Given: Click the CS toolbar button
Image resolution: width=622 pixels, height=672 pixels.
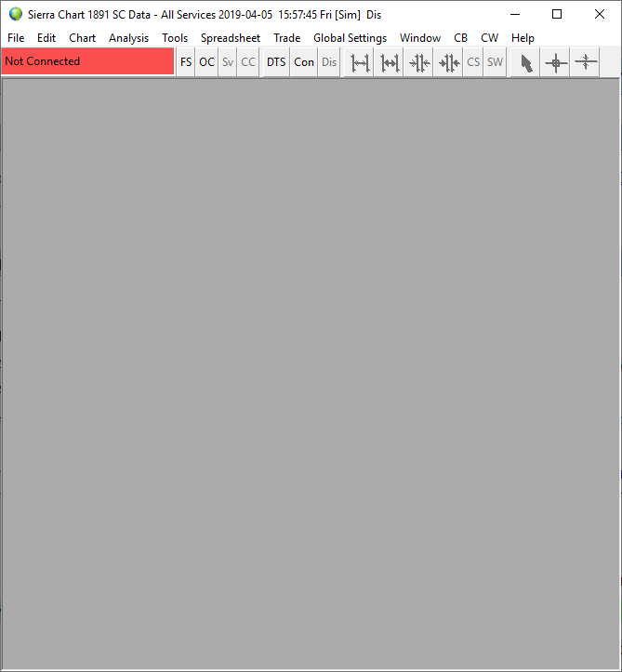Looking at the screenshot, I should [473, 62].
